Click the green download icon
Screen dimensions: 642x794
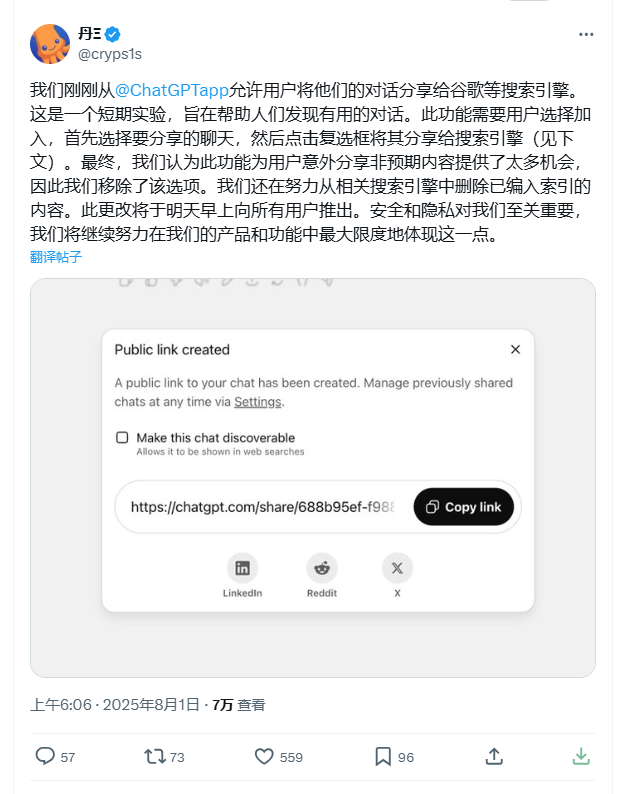pyautogui.click(x=581, y=756)
